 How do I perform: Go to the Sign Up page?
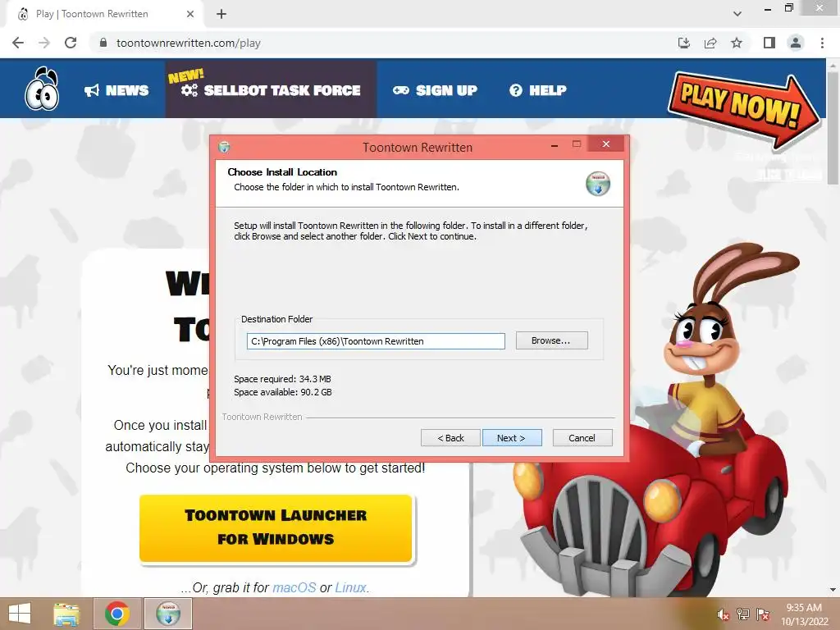pos(435,90)
